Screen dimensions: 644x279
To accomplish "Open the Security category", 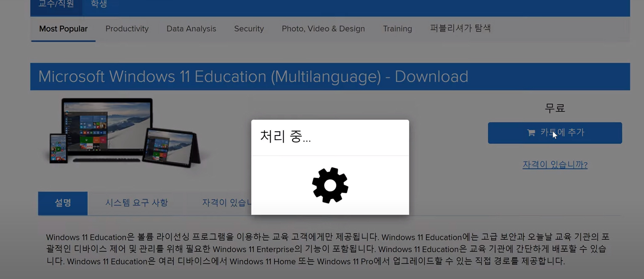I will point(249,29).
